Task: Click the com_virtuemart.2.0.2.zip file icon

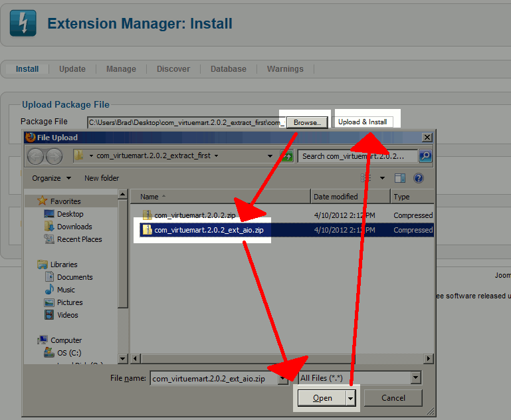Action: tap(148, 215)
